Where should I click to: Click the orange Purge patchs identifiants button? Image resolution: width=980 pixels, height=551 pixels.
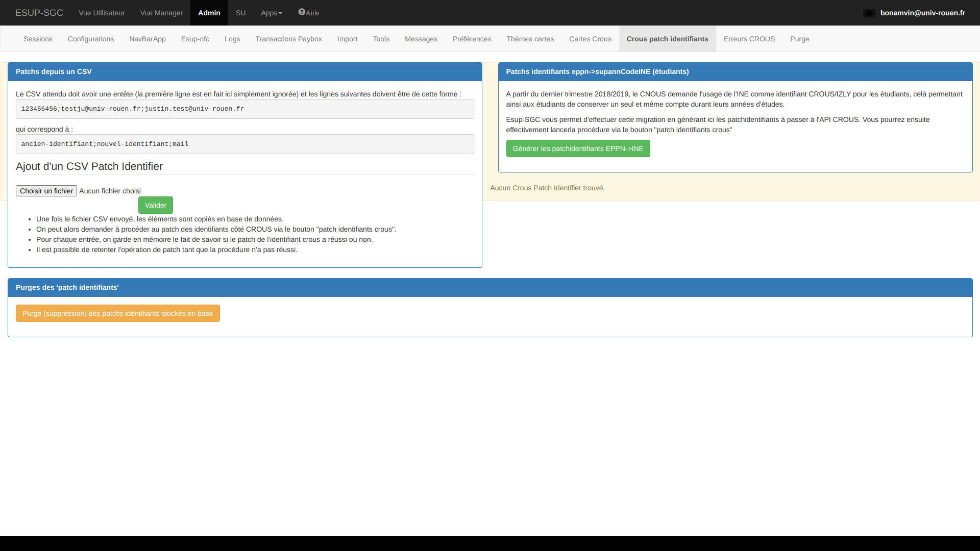[x=118, y=313]
